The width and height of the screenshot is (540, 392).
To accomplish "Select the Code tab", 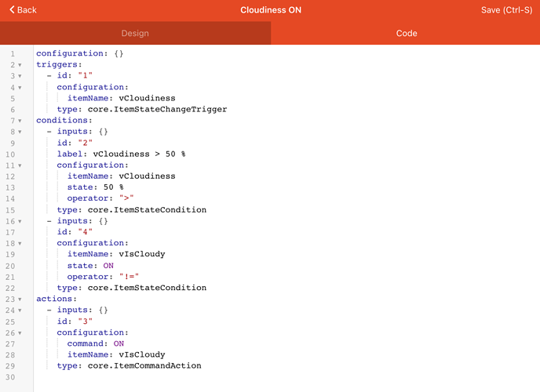I will pyautogui.click(x=406, y=34).
